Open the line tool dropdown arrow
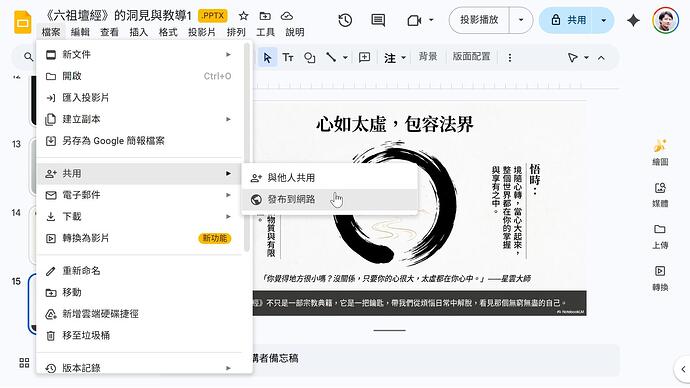This screenshot has width=690, height=388. (x=345, y=58)
